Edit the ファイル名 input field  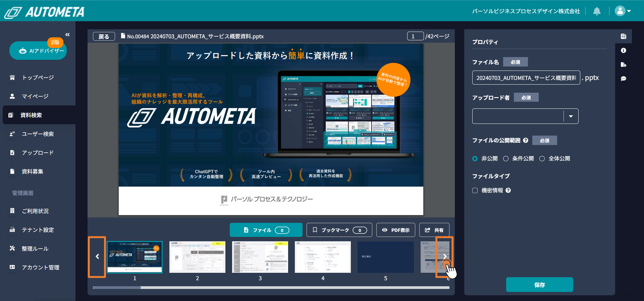click(x=526, y=78)
